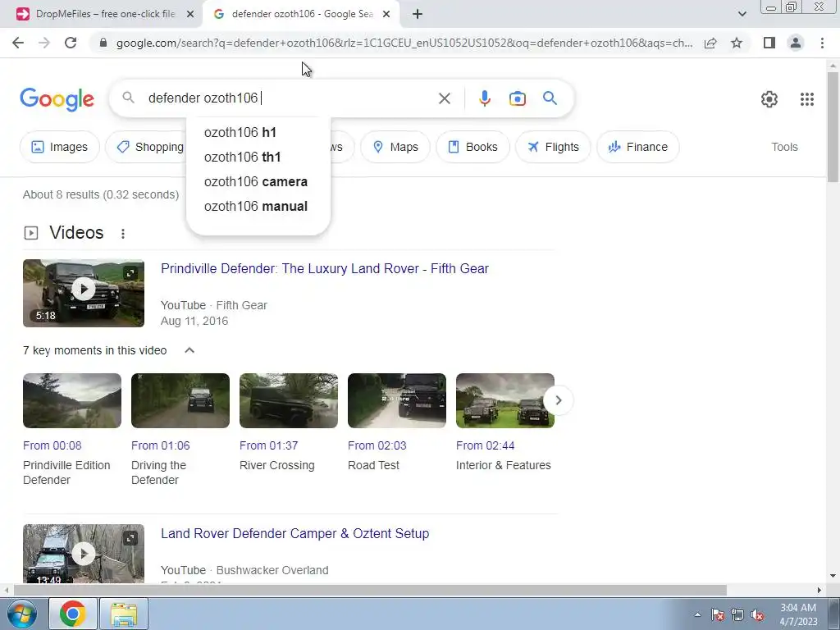Bookmark this page with the star icon
The image size is (840, 630).
tap(737, 43)
